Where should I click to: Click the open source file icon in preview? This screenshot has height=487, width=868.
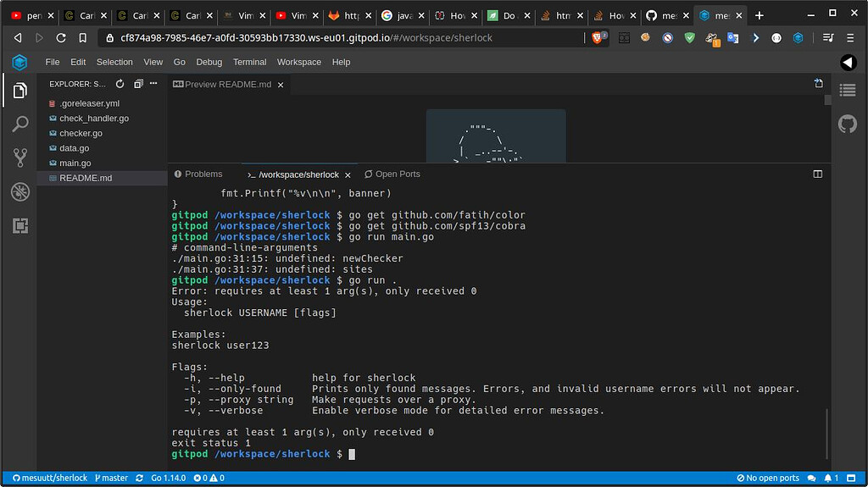tap(818, 84)
